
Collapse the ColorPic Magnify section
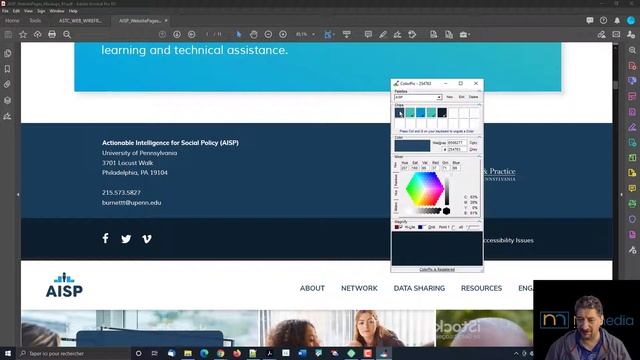(479, 222)
